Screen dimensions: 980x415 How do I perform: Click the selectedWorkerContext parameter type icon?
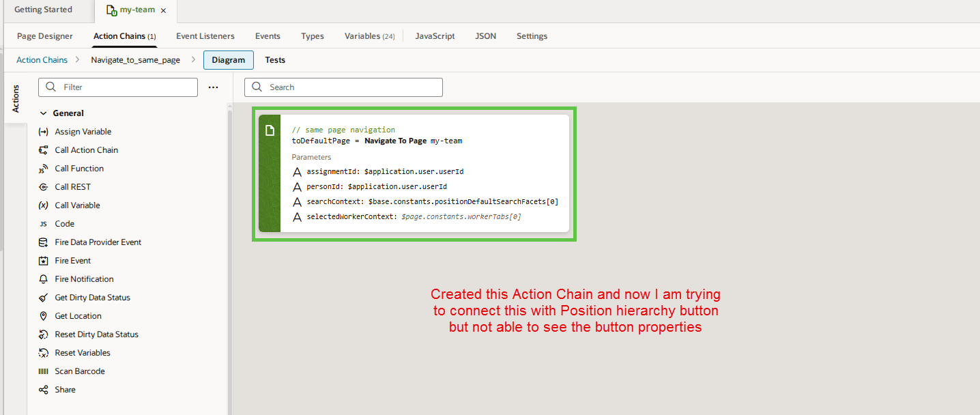[297, 217]
